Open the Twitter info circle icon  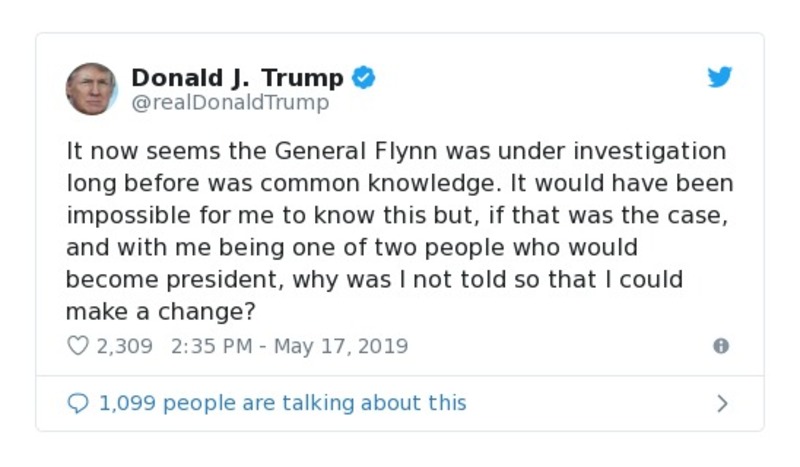[720, 346]
